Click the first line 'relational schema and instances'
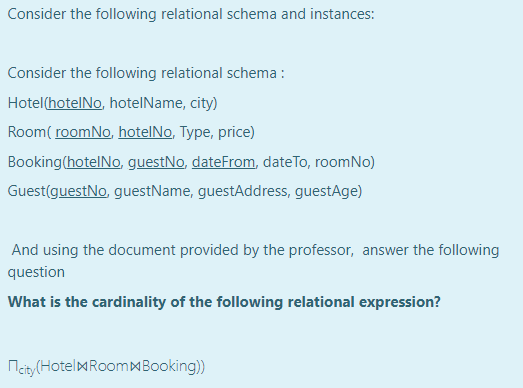Image resolution: width=523 pixels, height=388 pixels. pos(191,14)
